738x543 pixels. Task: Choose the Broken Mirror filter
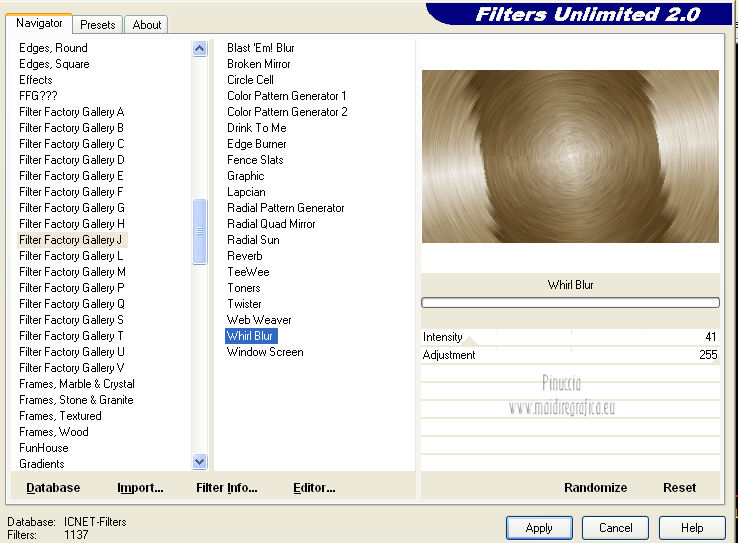258,64
